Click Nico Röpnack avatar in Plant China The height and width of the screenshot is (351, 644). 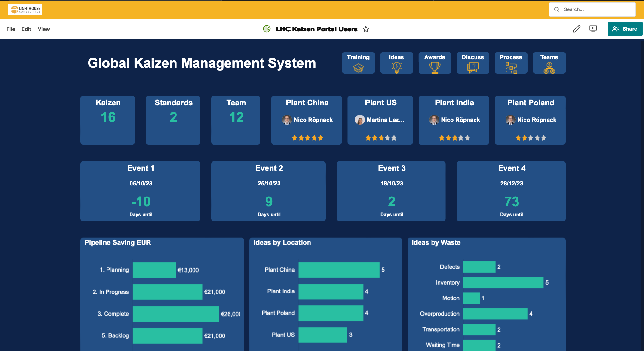point(287,120)
